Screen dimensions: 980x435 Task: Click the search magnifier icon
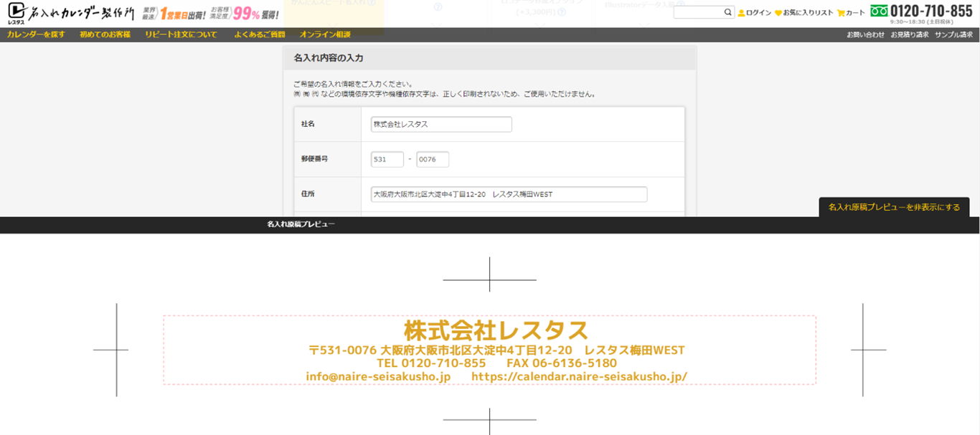point(727,12)
